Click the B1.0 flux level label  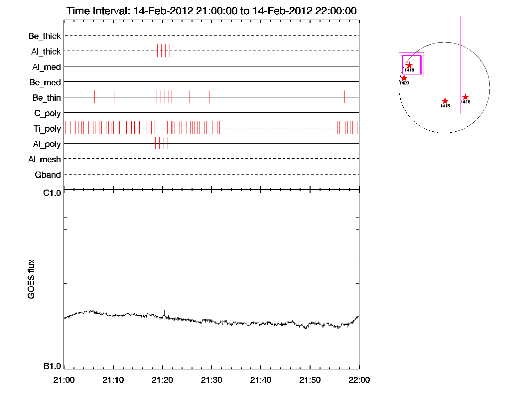coord(52,366)
